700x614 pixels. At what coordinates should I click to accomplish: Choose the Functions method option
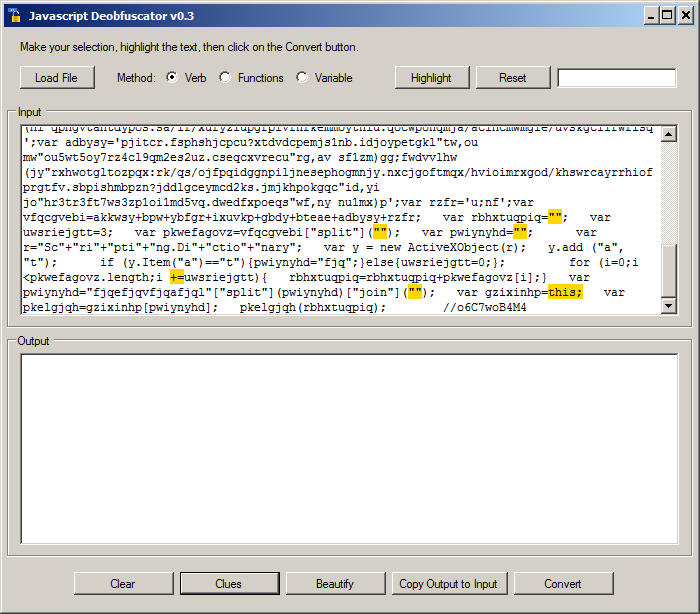(225, 77)
